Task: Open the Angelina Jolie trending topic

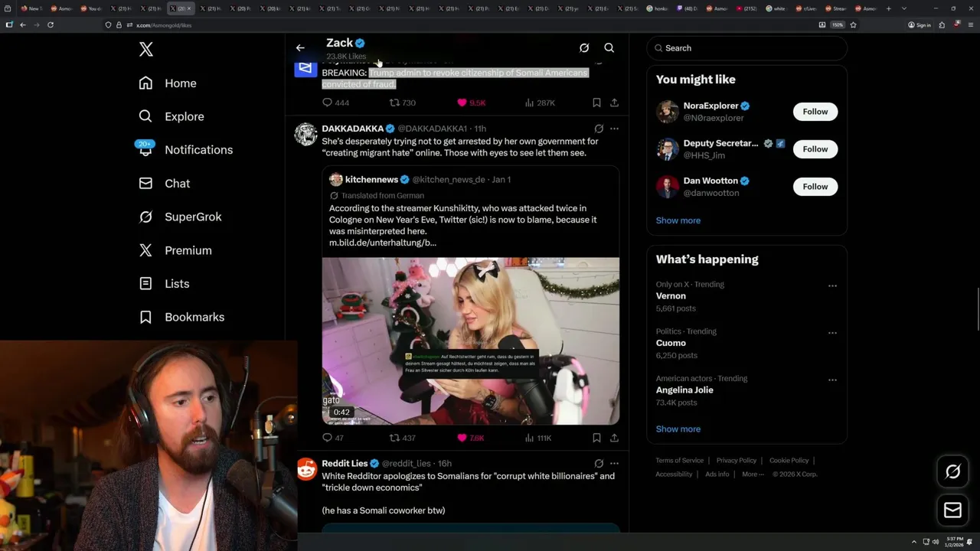Action: (x=684, y=390)
